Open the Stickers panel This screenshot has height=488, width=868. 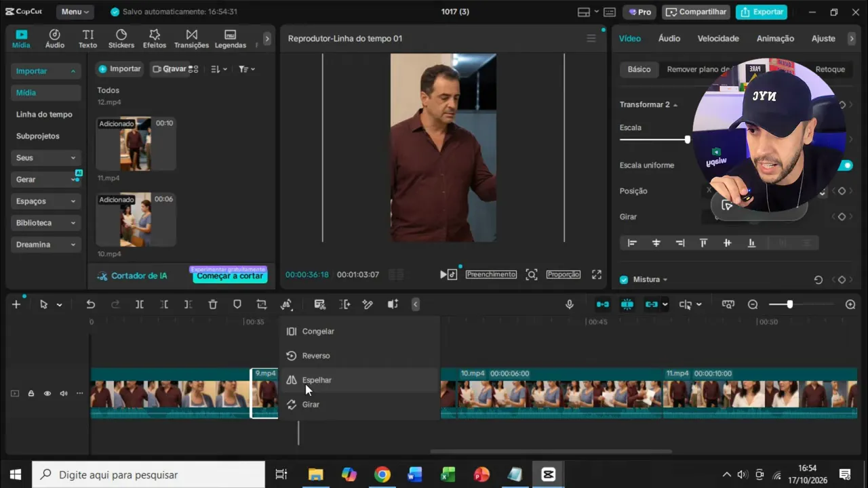point(121,39)
